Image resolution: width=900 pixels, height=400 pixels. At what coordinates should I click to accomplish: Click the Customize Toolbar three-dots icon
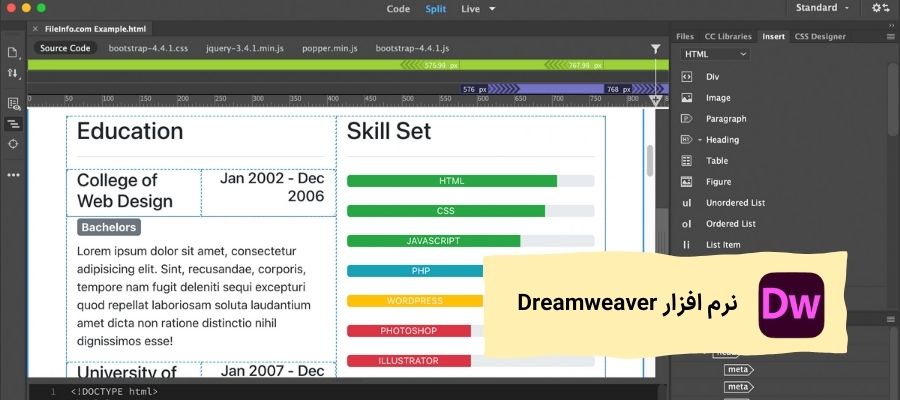13,174
